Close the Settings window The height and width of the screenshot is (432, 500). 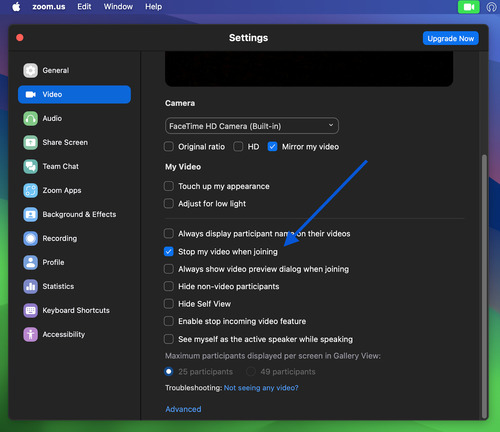[20, 37]
